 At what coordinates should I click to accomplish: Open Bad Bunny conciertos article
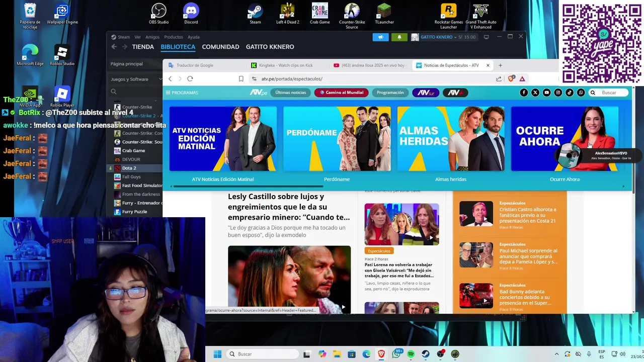(x=525, y=297)
